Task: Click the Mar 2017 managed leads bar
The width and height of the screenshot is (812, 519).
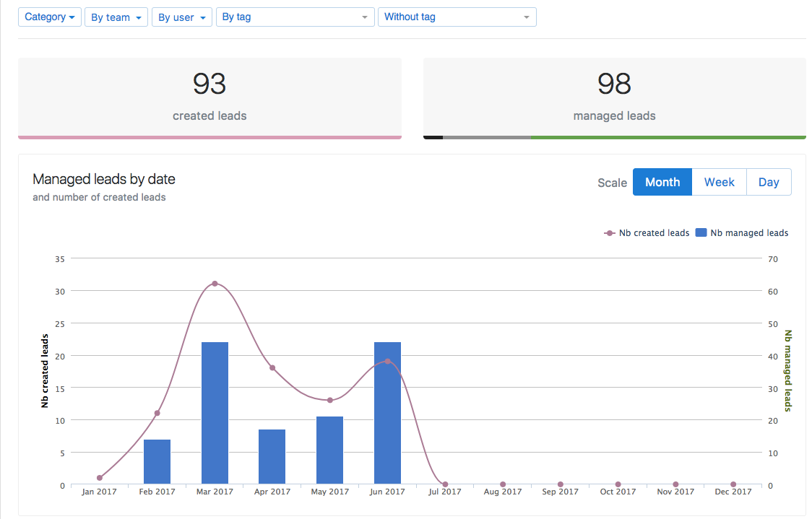Action: pos(215,413)
